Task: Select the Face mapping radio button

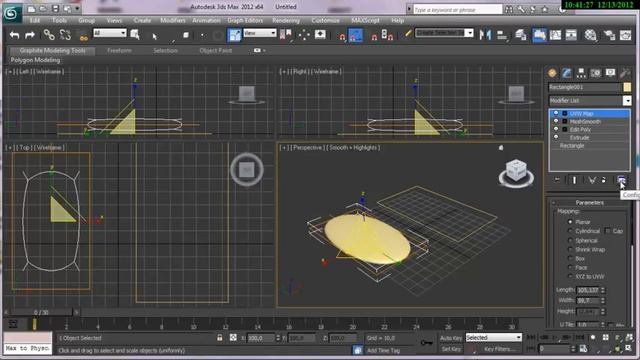Action: pyautogui.click(x=570, y=267)
